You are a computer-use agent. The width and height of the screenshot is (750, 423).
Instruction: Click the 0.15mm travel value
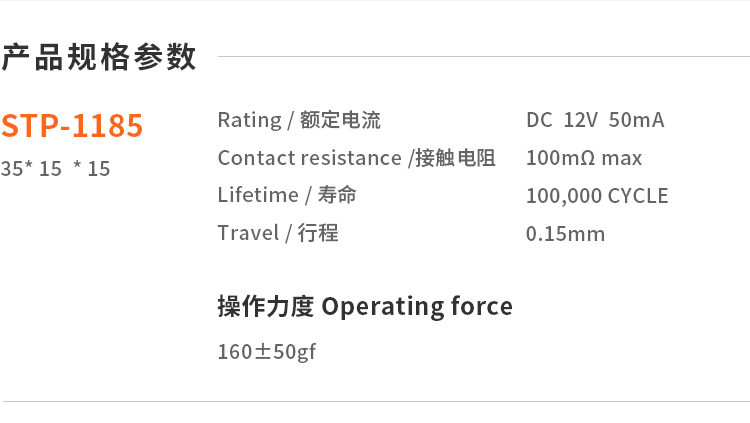point(565,234)
